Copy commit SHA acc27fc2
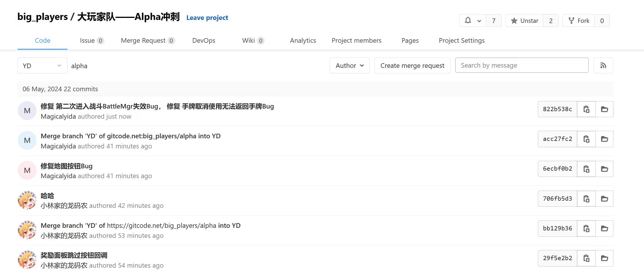 pos(586,139)
